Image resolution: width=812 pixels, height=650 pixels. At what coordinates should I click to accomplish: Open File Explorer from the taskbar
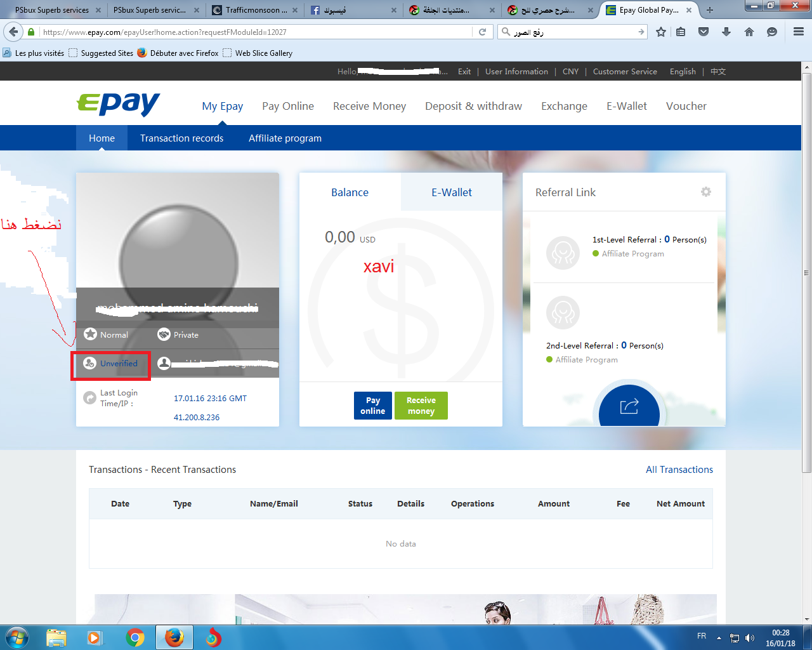point(56,637)
